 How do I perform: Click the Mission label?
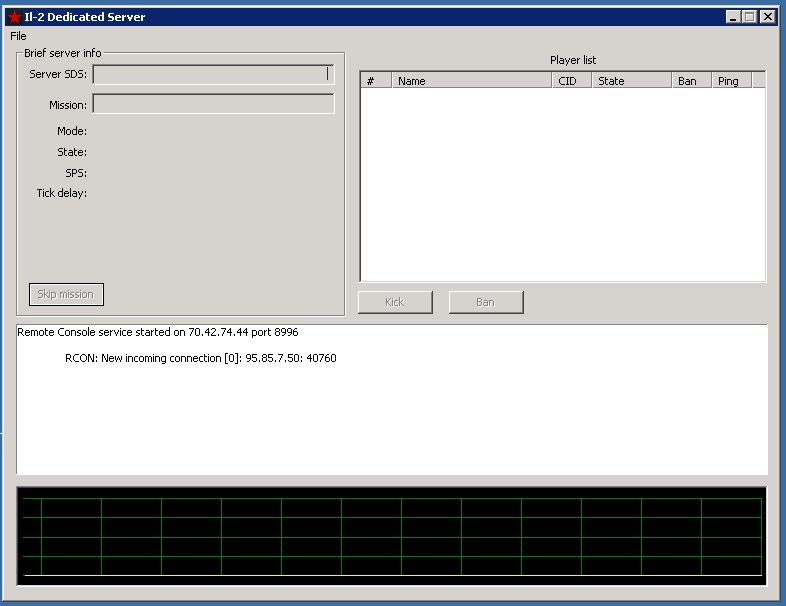click(68, 105)
